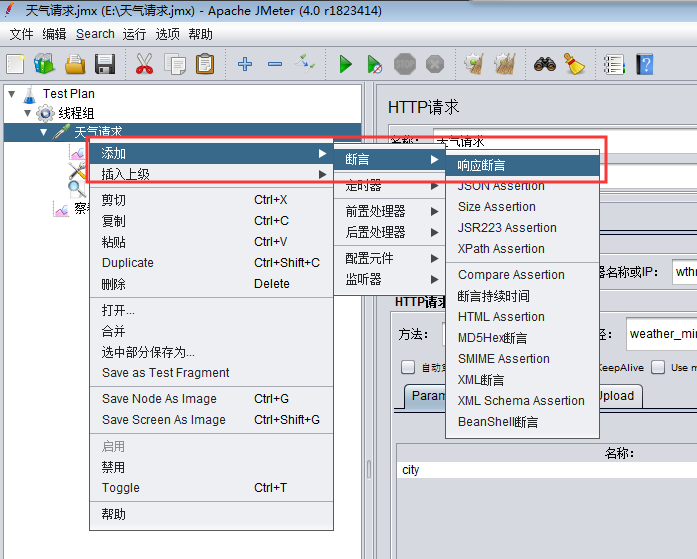Click the yellow Reset Search broom icon
This screenshot has height=559, width=697.
(x=574, y=64)
